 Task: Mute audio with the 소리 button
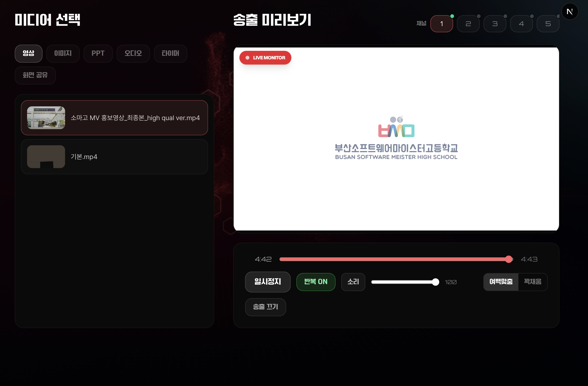coord(353,282)
